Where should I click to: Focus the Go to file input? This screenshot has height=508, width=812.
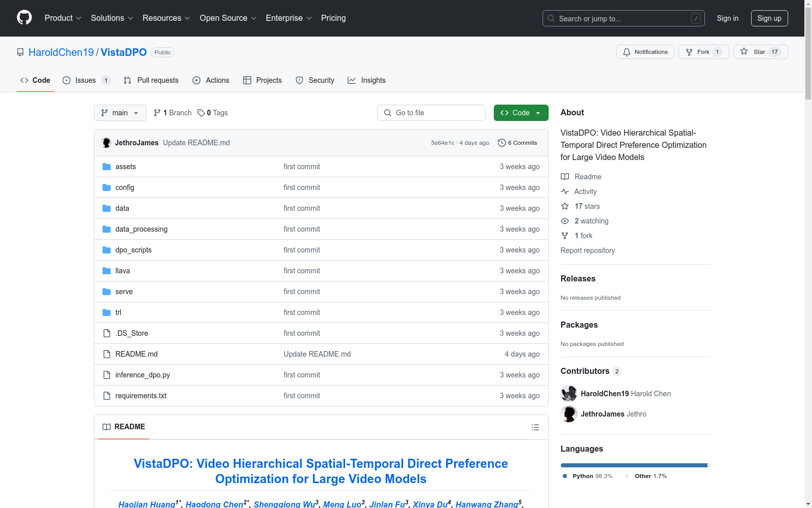431,113
